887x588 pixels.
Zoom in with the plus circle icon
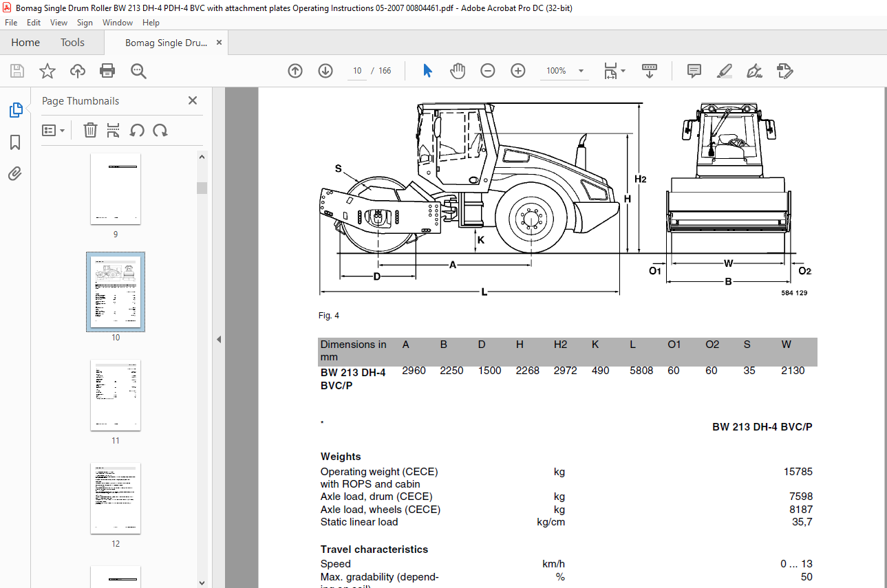pyautogui.click(x=518, y=71)
